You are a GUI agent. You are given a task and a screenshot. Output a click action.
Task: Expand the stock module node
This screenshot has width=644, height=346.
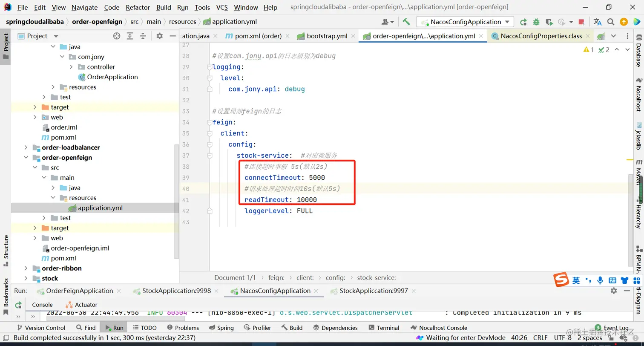pyautogui.click(x=26, y=278)
